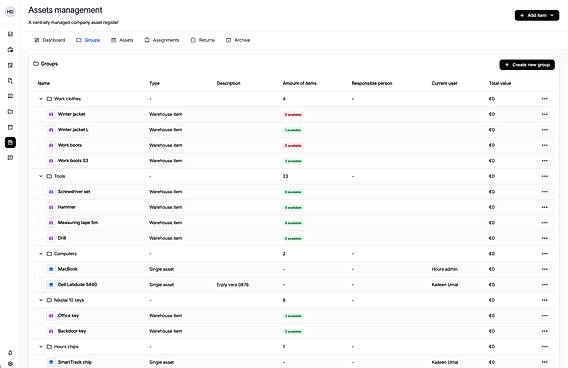This screenshot has height=368, width=568.
Task: Click the green availability badge for Office key
Action: [293, 316]
